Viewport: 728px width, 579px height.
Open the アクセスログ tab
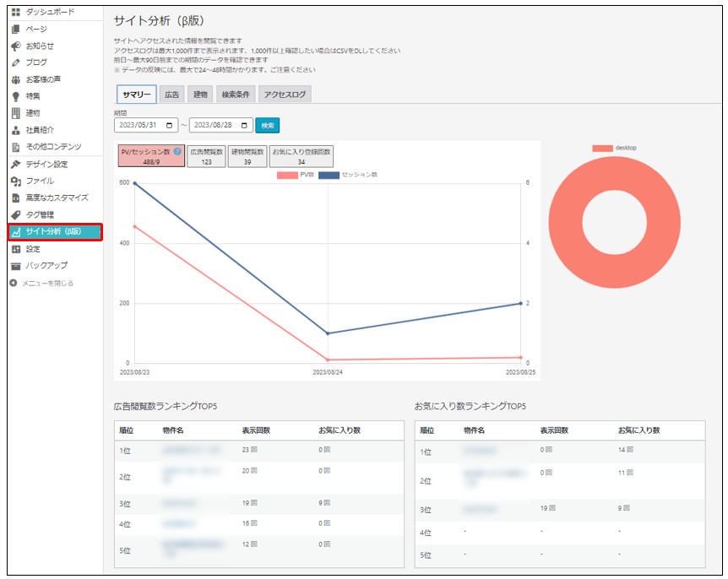(x=285, y=95)
